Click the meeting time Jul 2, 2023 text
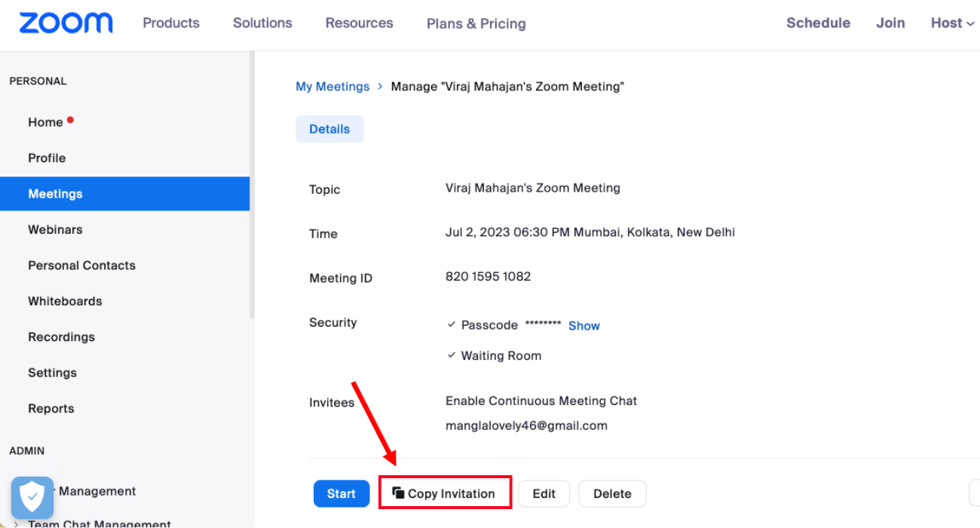This screenshot has height=528, width=980. point(590,232)
